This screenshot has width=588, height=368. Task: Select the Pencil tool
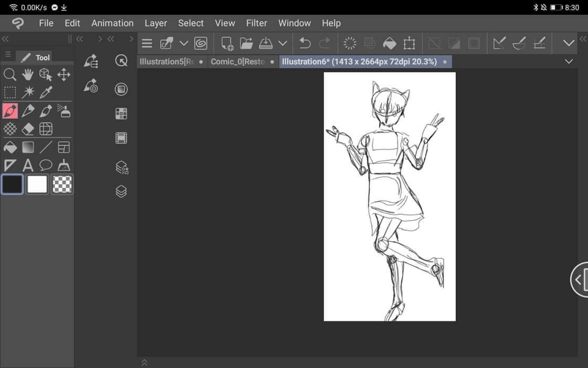click(28, 111)
